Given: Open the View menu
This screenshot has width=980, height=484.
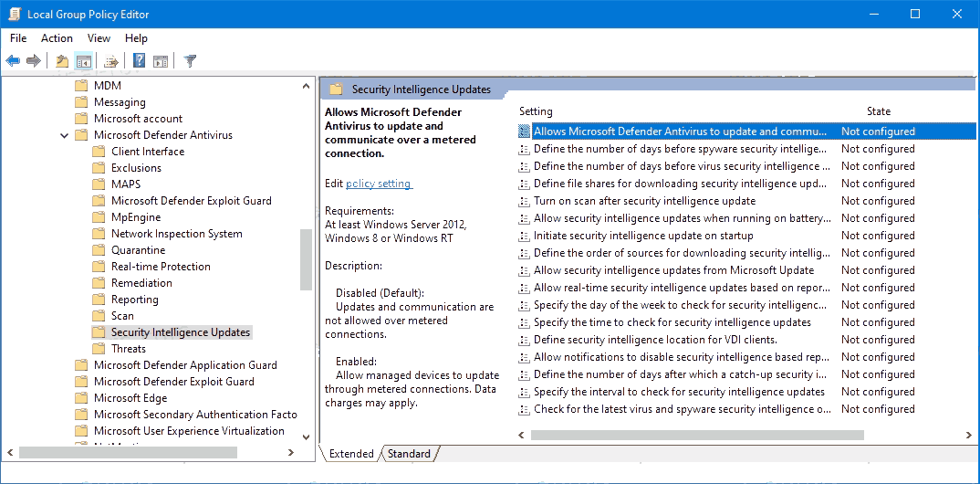Looking at the screenshot, I should point(99,38).
